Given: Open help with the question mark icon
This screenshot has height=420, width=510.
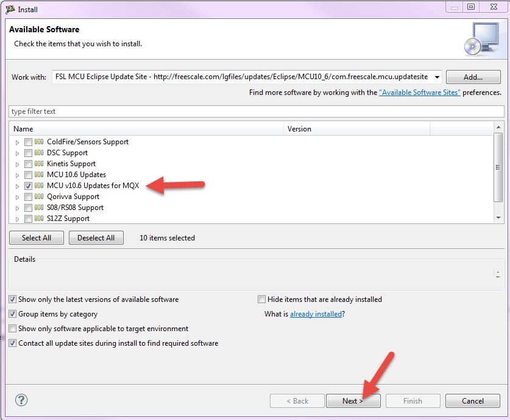Looking at the screenshot, I should (x=21, y=400).
